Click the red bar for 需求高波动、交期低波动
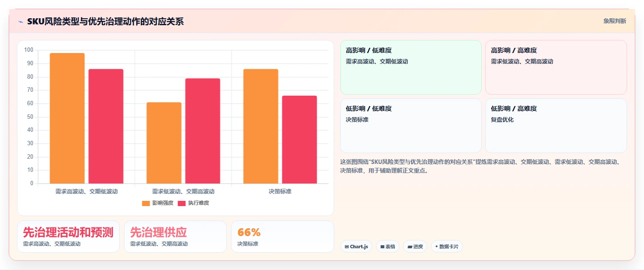644x270 pixels. pos(106,126)
